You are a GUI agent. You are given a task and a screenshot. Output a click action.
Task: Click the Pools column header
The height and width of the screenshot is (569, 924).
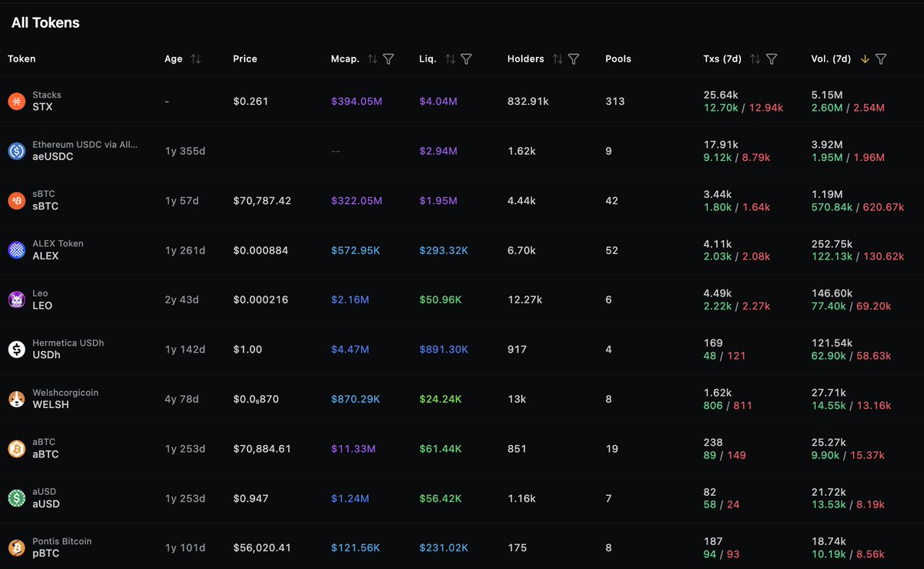618,59
